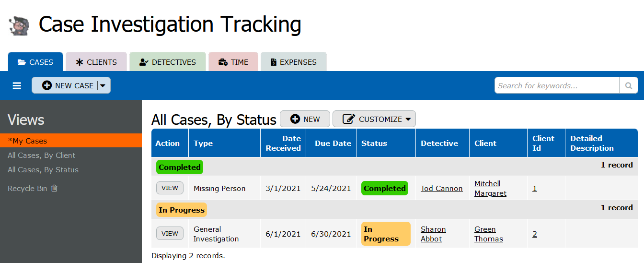Click the search magnifier icon
The width and height of the screenshot is (644, 263).
point(628,85)
